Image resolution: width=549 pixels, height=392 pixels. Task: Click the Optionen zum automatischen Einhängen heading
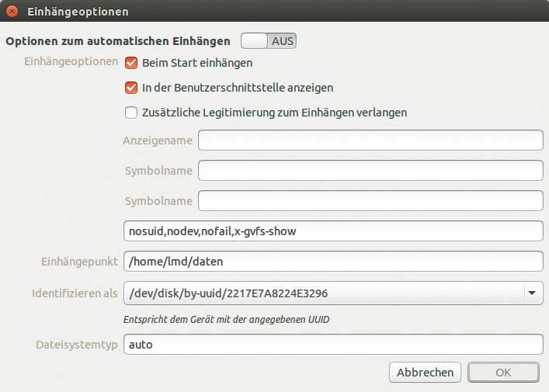(118, 40)
